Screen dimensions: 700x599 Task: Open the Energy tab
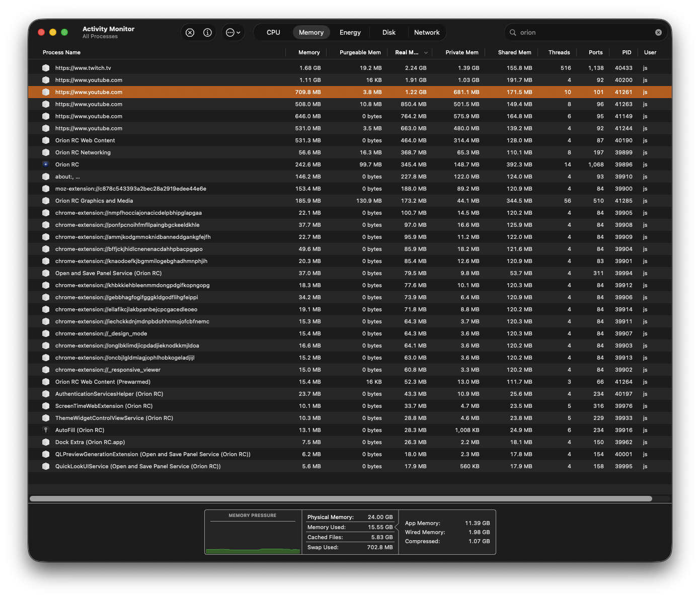pyautogui.click(x=350, y=32)
